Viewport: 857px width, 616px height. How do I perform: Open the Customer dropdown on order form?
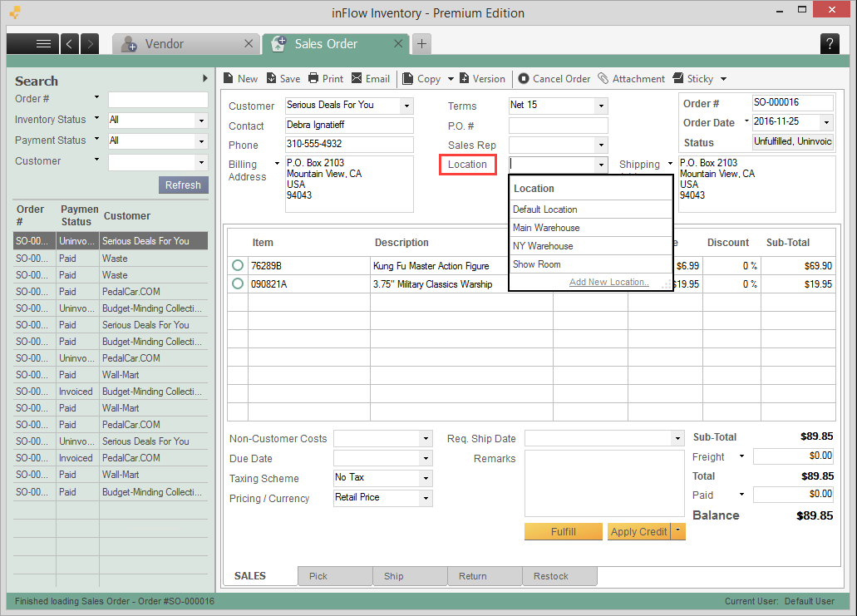pyautogui.click(x=406, y=106)
